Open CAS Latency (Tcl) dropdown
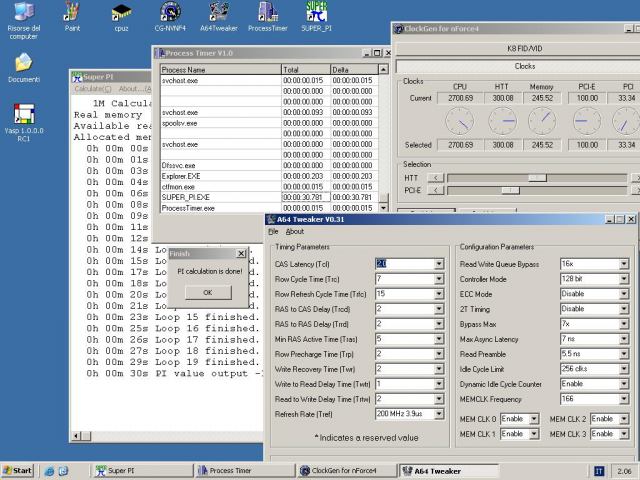The width and height of the screenshot is (640, 480). click(439, 264)
